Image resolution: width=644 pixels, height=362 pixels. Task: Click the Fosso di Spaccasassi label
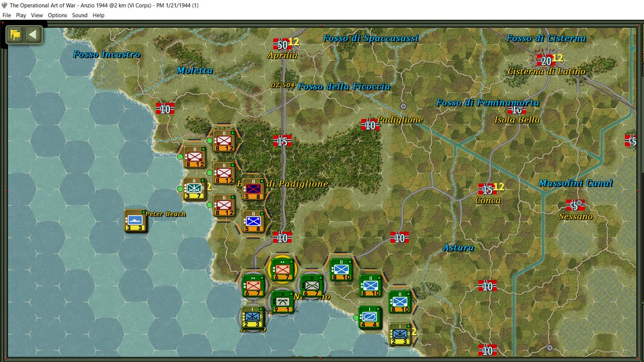pyautogui.click(x=371, y=38)
